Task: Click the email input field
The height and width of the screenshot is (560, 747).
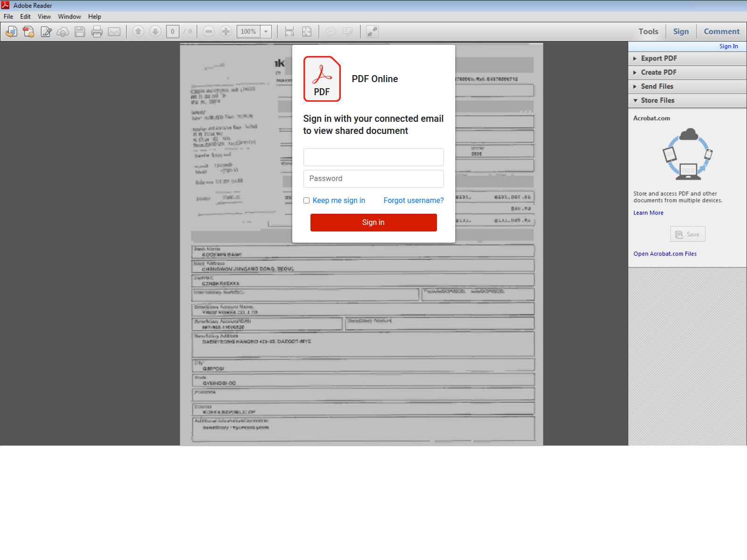Action: [373, 157]
